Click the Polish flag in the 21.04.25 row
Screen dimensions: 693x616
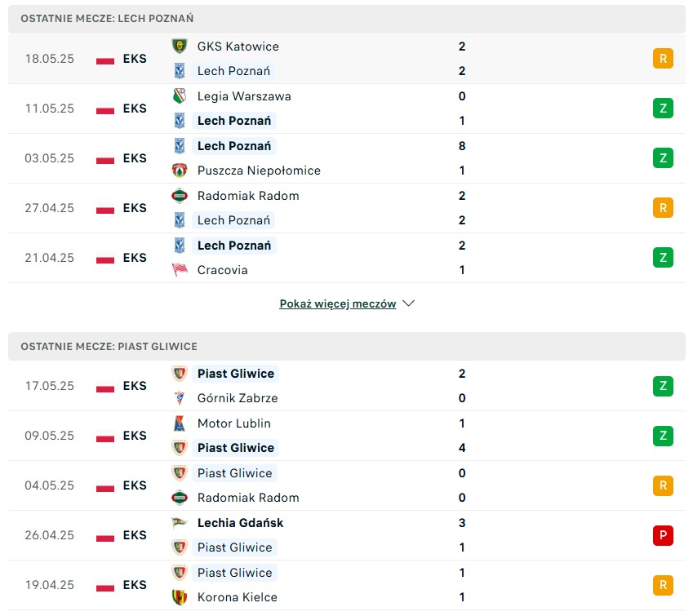pyautogui.click(x=105, y=258)
